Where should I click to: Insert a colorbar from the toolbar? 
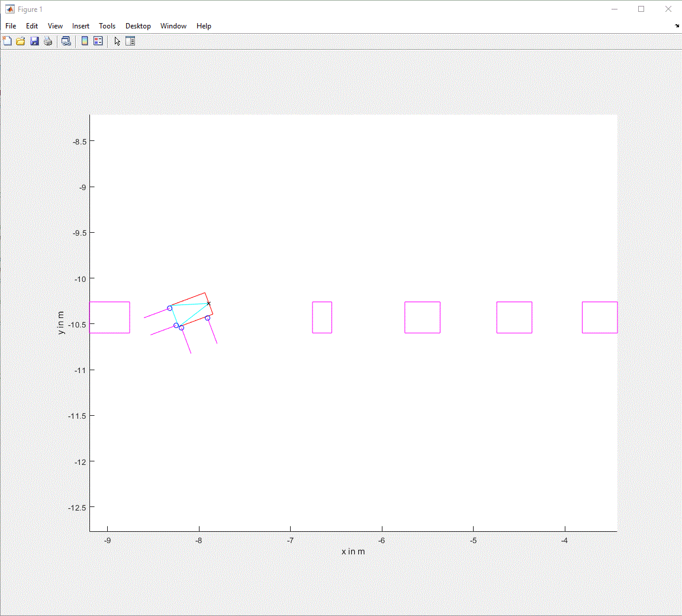click(x=85, y=41)
